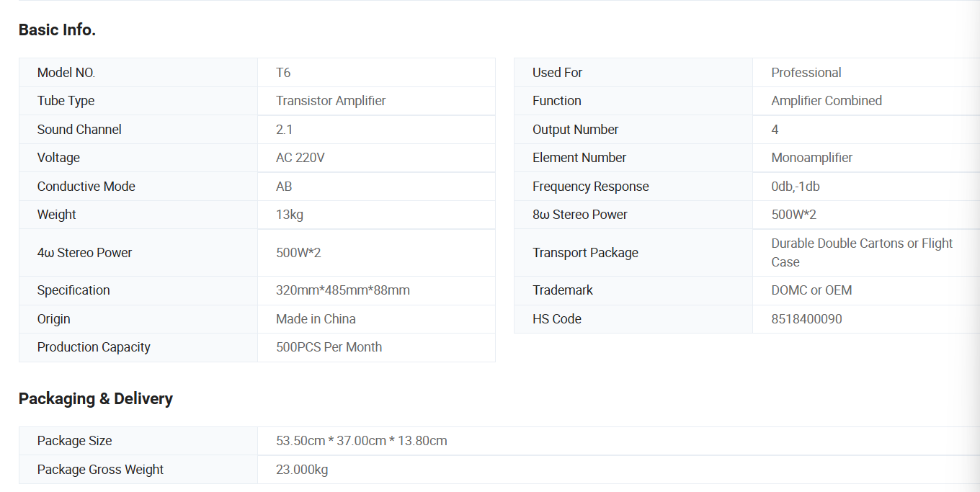Viewport: 980px width, 492px height.
Task: Select the Model NO. value T6
Action: click(283, 73)
